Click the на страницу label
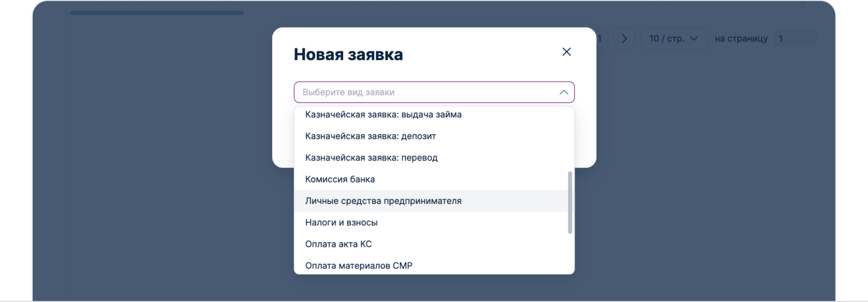The width and height of the screenshot is (868, 302). coord(741,39)
